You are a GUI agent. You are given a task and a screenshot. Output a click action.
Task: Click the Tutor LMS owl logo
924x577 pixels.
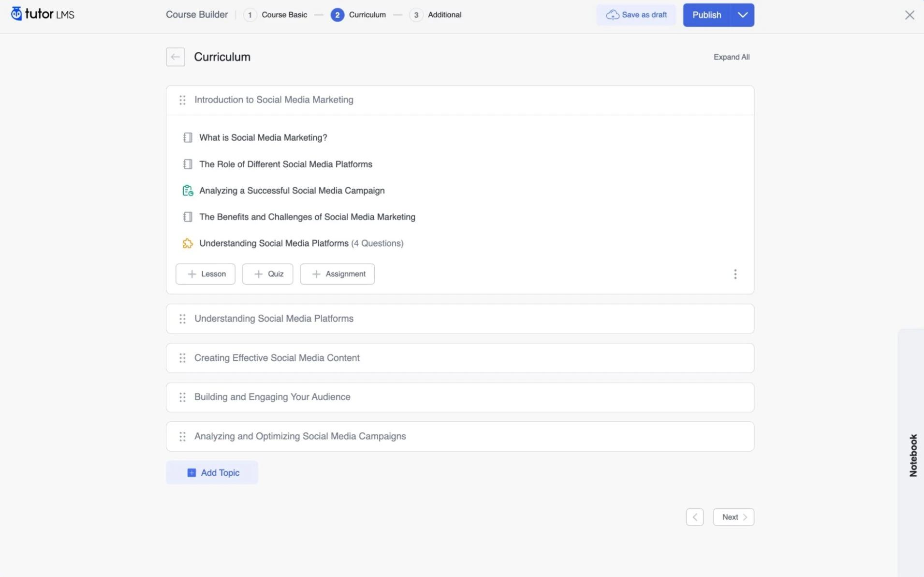point(17,14)
